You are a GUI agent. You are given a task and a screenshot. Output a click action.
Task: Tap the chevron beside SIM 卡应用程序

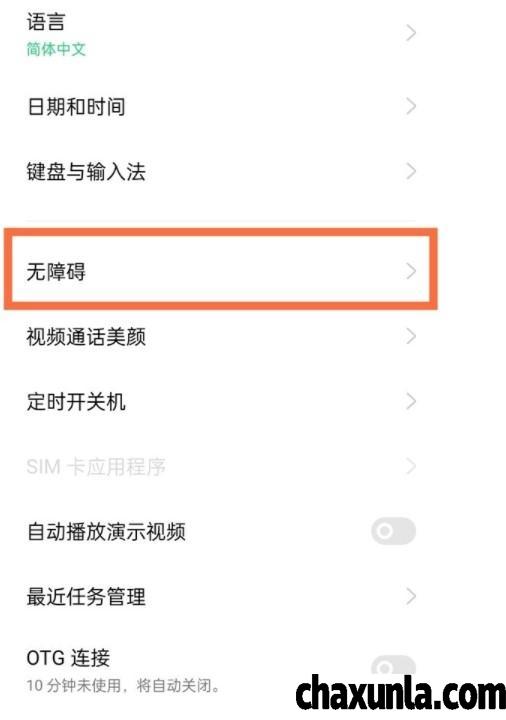[411, 467]
